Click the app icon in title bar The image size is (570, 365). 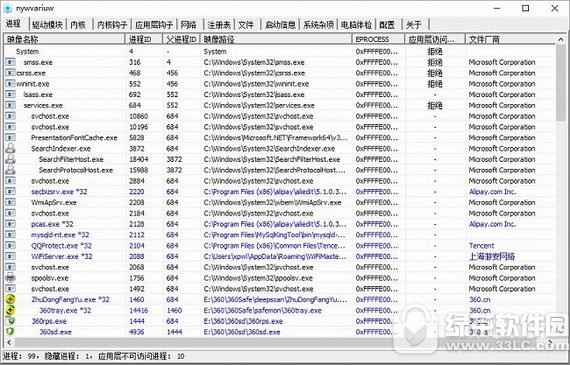click(8, 8)
